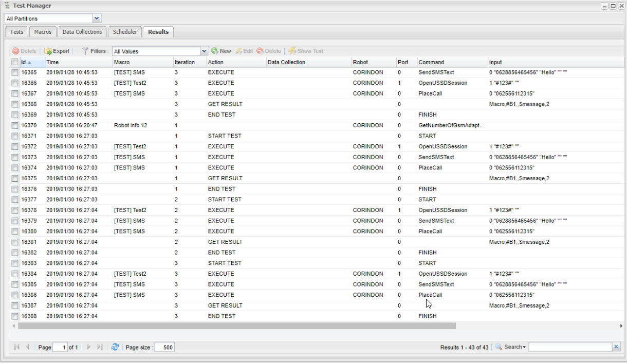Sort by the Input column header
627x364 pixels.
pos(555,62)
